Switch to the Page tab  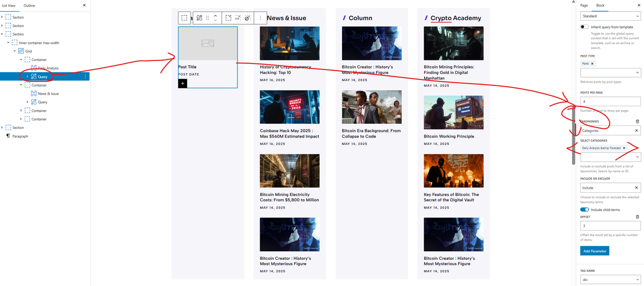[584, 5]
